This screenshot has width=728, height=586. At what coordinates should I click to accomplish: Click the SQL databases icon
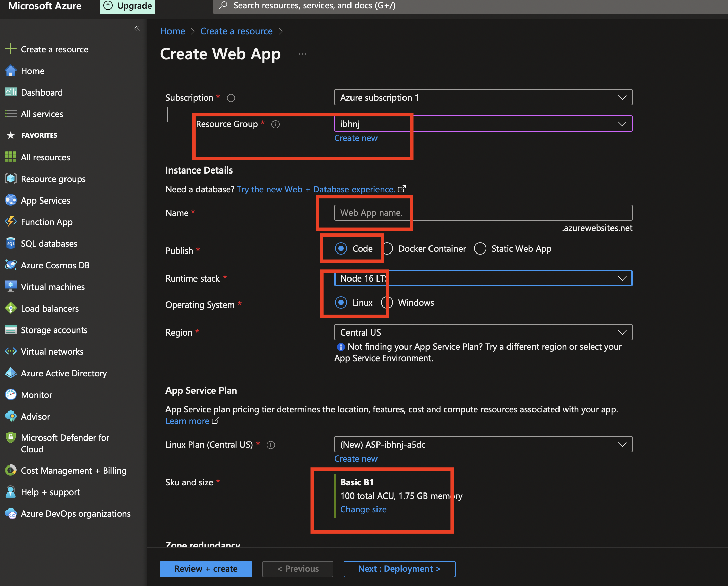click(x=11, y=243)
